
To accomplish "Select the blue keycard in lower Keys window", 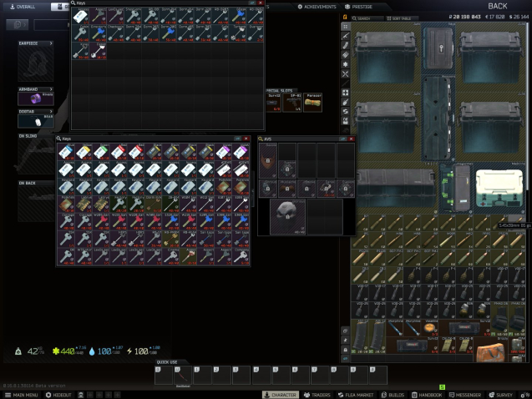I will 66,152.
